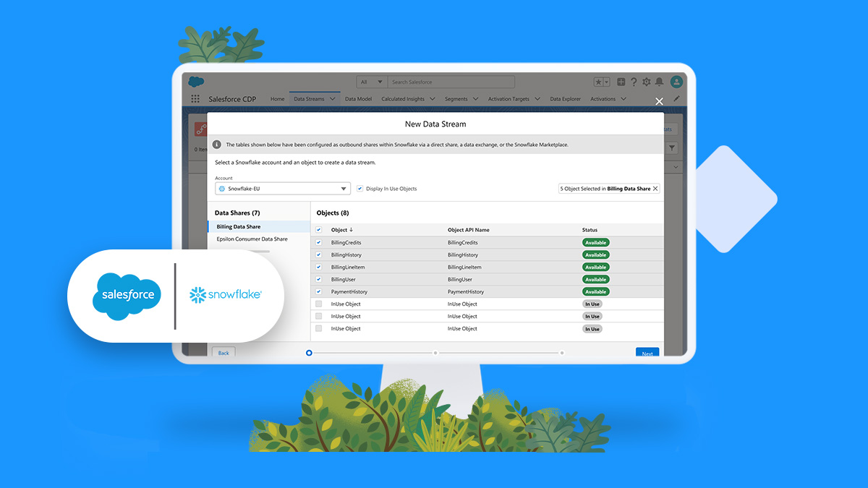The image size is (868, 488).
Task: Open the App Launcher waffle icon
Action: click(194, 98)
